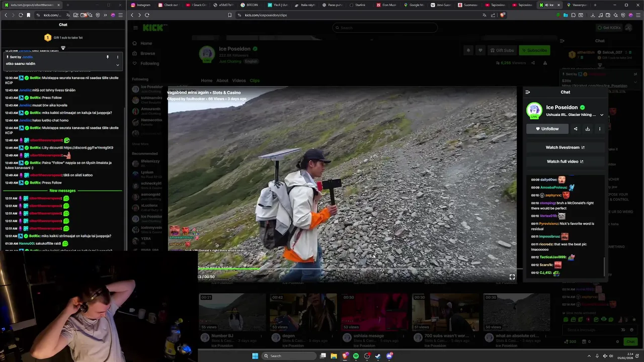Image resolution: width=644 pixels, height=362 pixels.
Task: Bookmark the popout chat page
Action: pos(28,15)
